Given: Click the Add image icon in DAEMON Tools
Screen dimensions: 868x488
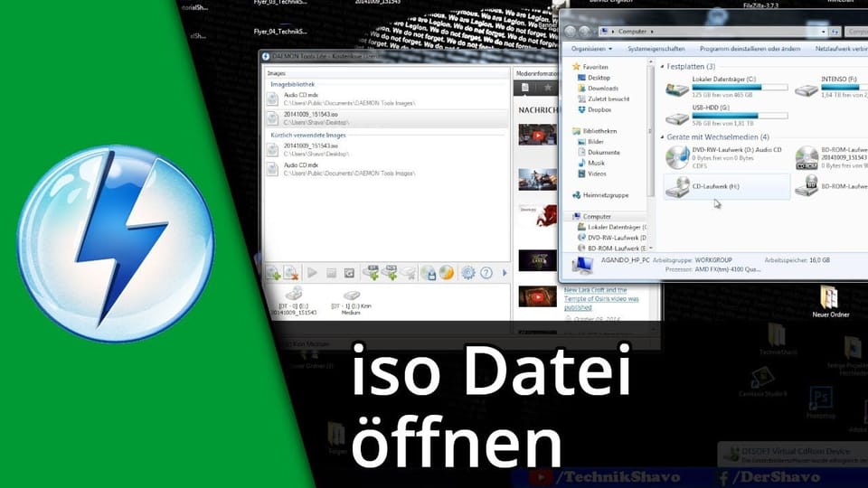Looking at the screenshot, I should click(x=273, y=272).
